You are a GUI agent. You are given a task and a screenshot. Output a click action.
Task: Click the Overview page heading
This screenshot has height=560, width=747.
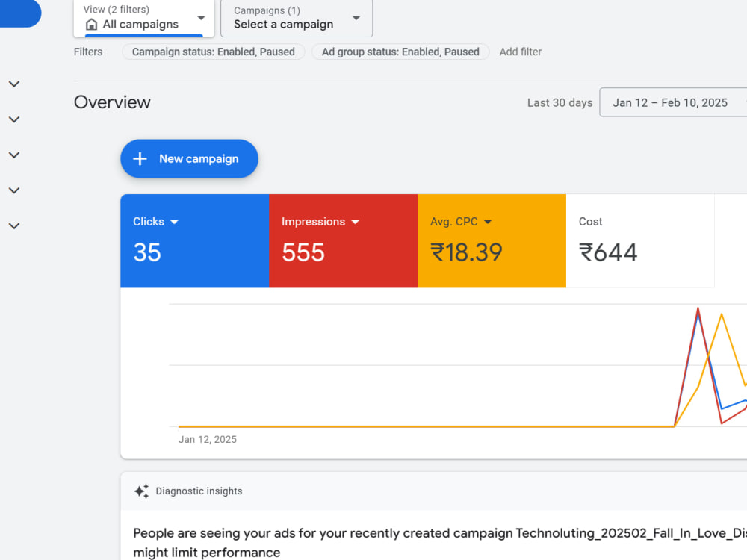pos(112,102)
